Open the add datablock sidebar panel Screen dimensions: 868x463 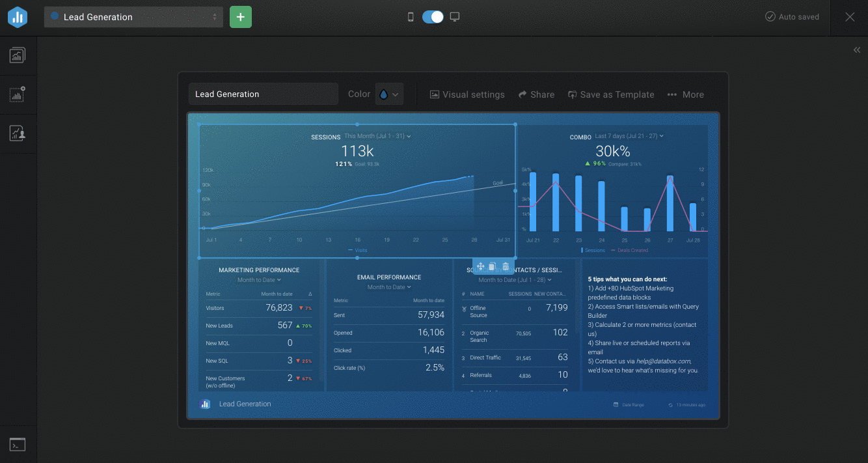point(18,94)
